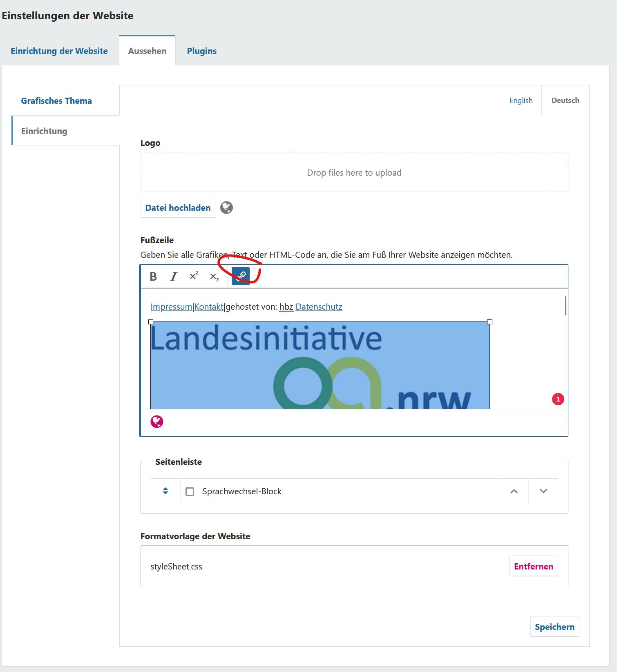
Task: Select Grafisches Thema in side menu
Action: pyautogui.click(x=56, y=101)
